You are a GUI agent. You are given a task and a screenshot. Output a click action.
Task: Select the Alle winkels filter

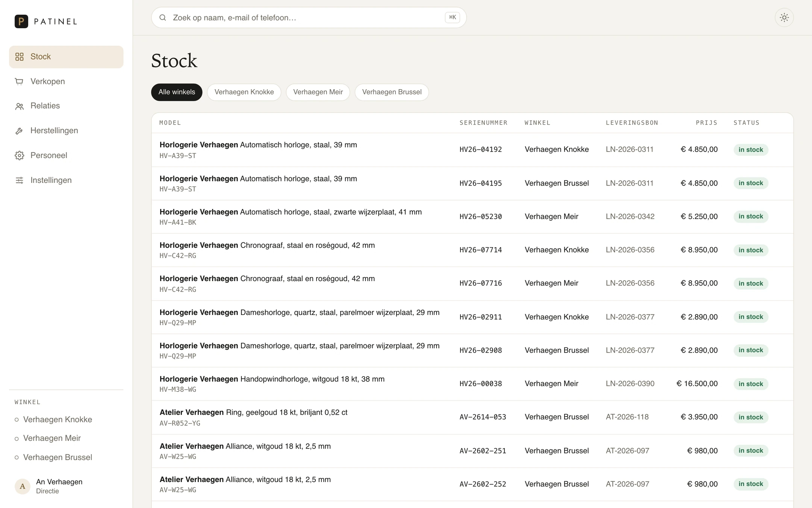point(177,92)
